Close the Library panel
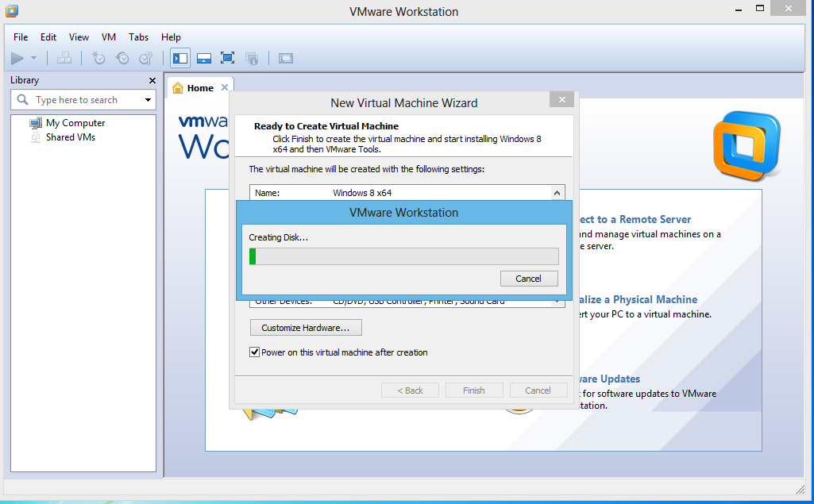814x504 pixels. point(152,80)
